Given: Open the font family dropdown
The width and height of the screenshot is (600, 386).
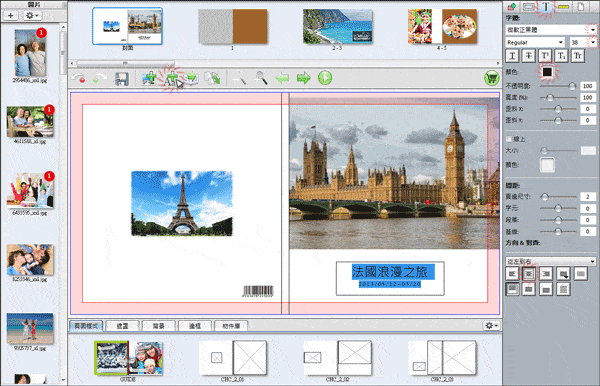Looking at the screenshot, I should [551, 29].
